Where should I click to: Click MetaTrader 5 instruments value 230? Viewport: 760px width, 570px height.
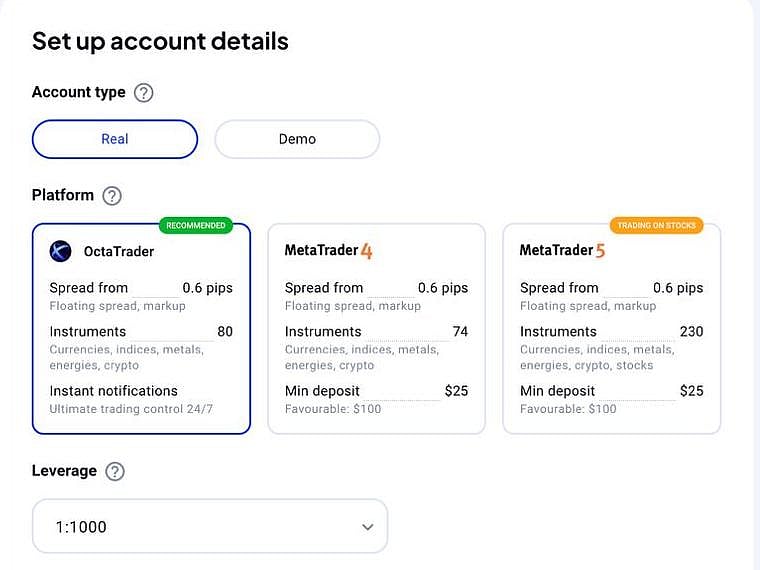(x=691, y=332)
